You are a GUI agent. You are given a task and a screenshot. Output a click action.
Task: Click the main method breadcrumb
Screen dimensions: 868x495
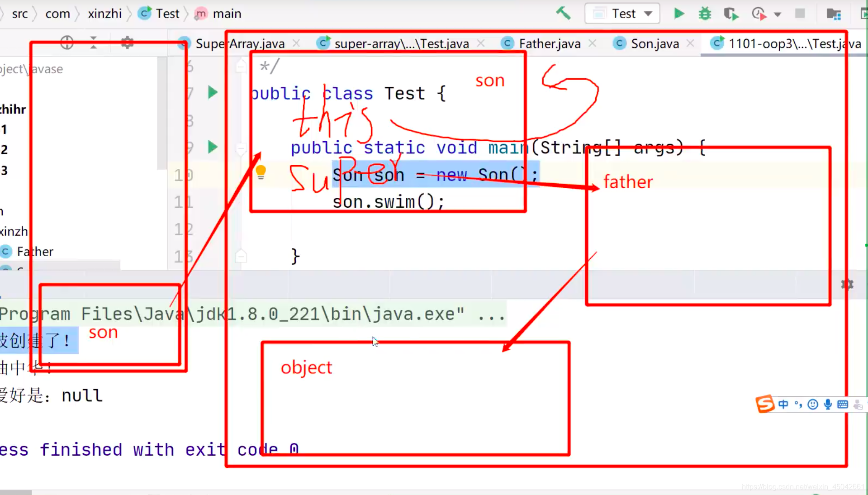coord(218,14)
